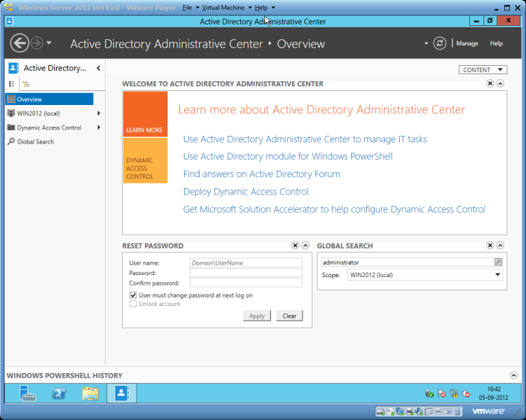
Task: Switch navigation pane to list view
Action: (x=12, y=84)
